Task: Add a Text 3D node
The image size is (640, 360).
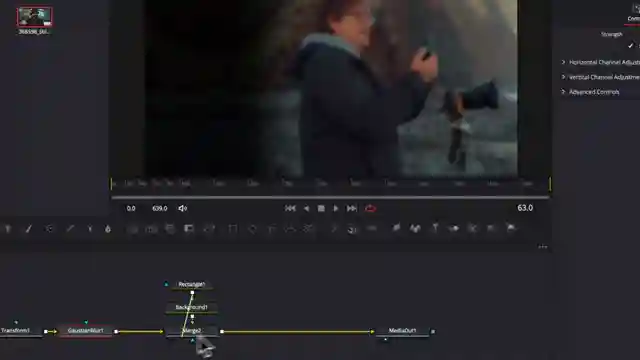Action: tap(435, 229)
